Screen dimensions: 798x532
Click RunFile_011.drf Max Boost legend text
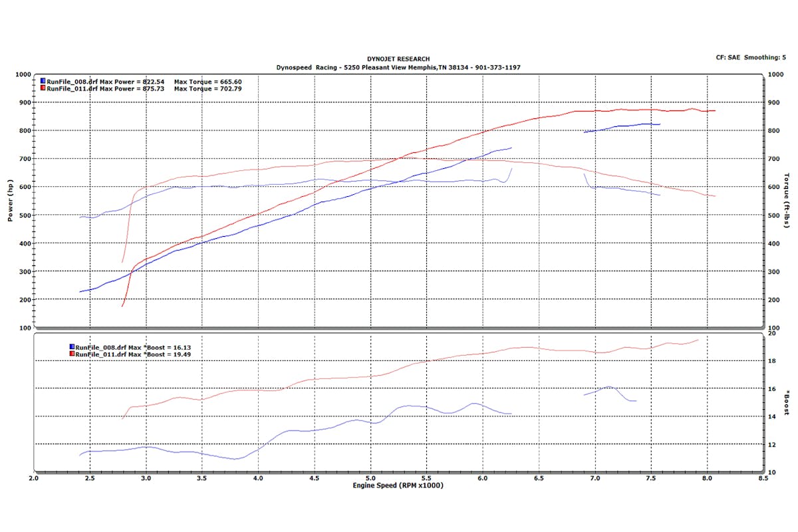click(x=129, y=355)
